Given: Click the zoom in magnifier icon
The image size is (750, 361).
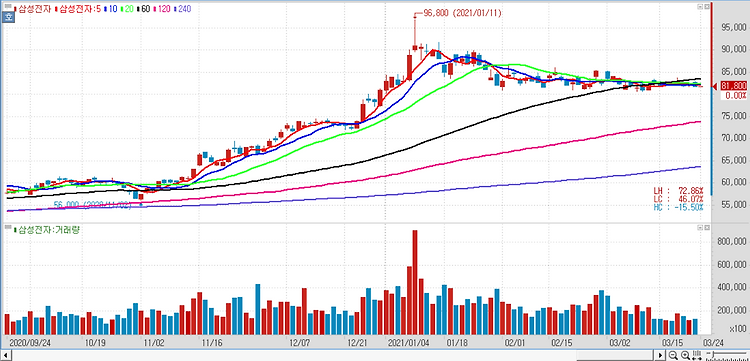Looking at the screenshot, I should coord(685,355).
